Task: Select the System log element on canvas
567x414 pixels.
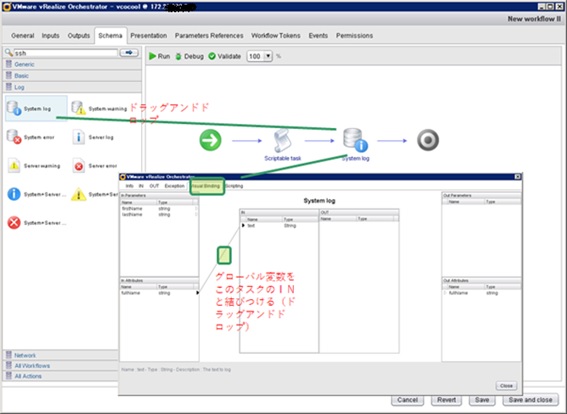Action: click(x=355, y=145)
